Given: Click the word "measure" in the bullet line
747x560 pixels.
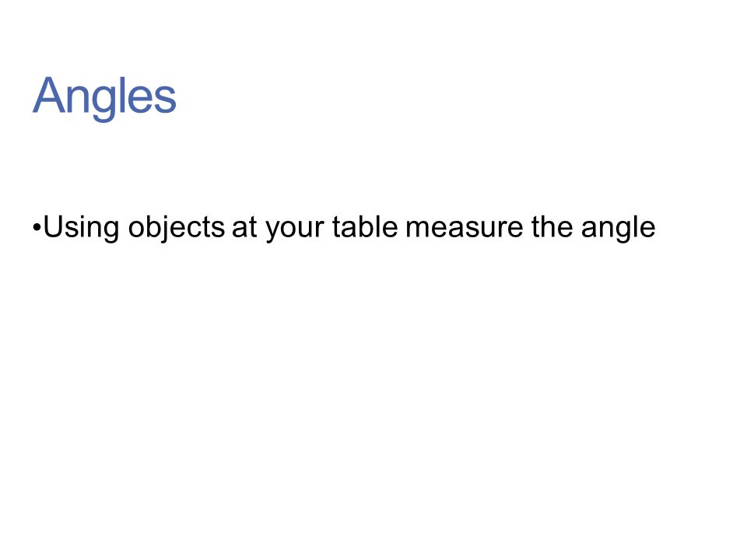Looking at the screenshot, I should coord(465,229).
